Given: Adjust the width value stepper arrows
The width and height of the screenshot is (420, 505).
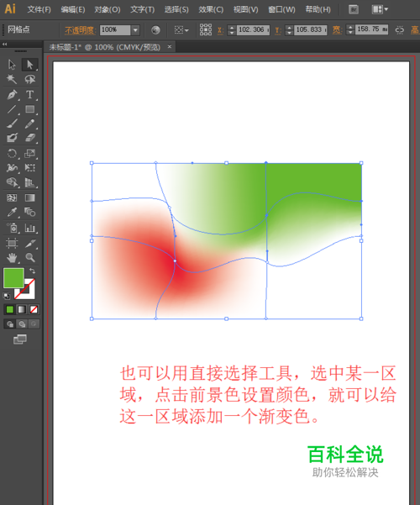Looking at the screenshot, I should pos(350,30).
